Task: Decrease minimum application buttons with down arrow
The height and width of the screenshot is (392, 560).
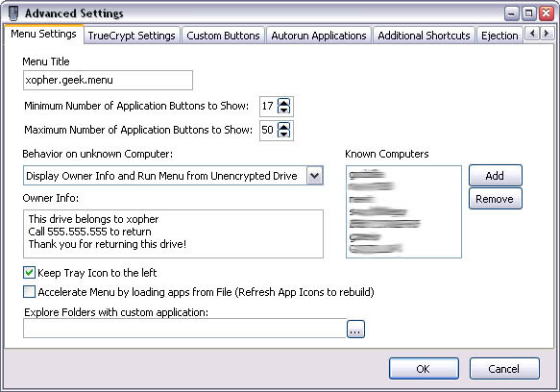Action: click(x=284, y=110)
